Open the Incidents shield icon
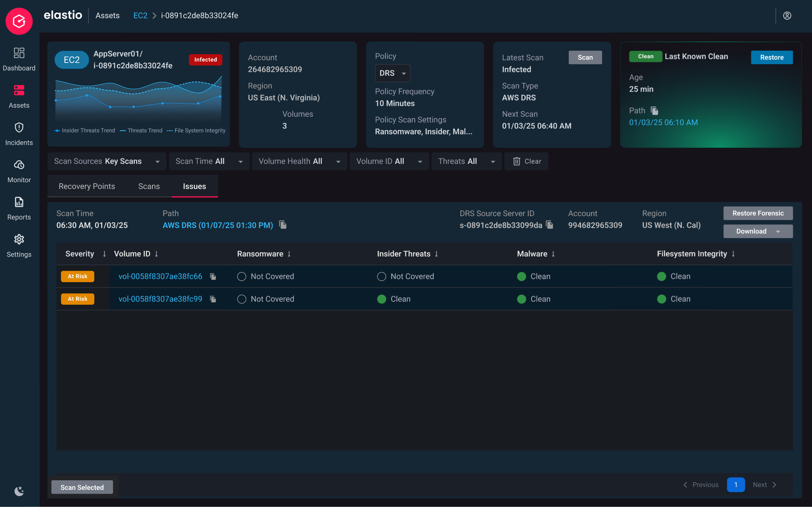The width and height of the screenshot is (812, 507). [x=19, y=128]
